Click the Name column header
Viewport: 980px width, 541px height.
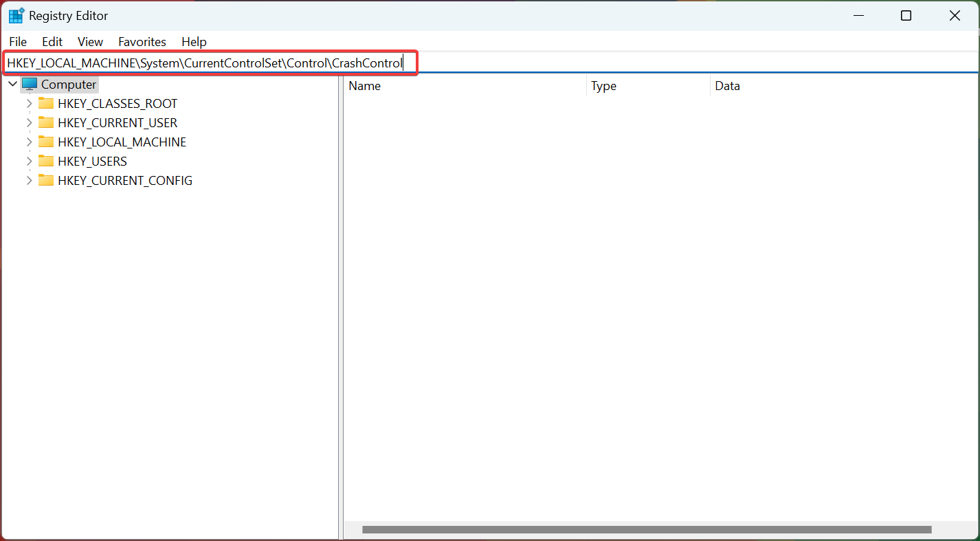pos(465,86)
